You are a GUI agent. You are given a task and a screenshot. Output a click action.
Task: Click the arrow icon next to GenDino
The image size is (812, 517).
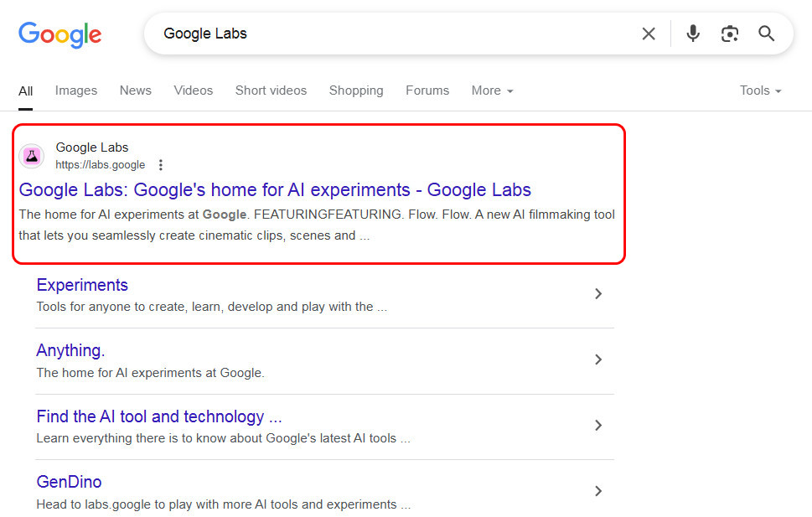598,491
